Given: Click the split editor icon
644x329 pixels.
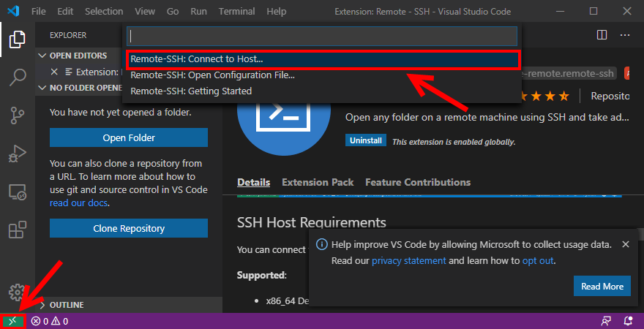Looking at the screenshot, I should click(602, 34).
